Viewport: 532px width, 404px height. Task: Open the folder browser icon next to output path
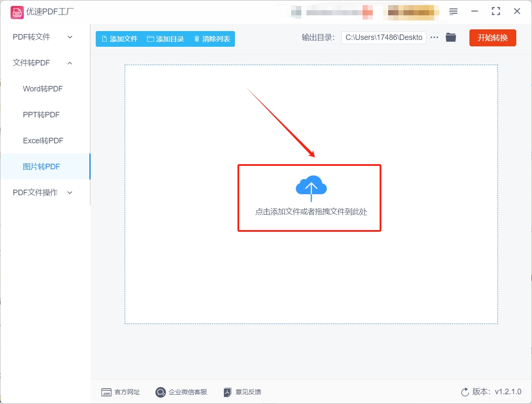click(x=451, y=37)
